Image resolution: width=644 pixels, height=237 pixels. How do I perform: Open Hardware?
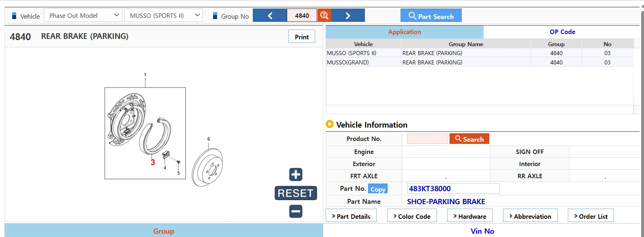coord(470,216)
